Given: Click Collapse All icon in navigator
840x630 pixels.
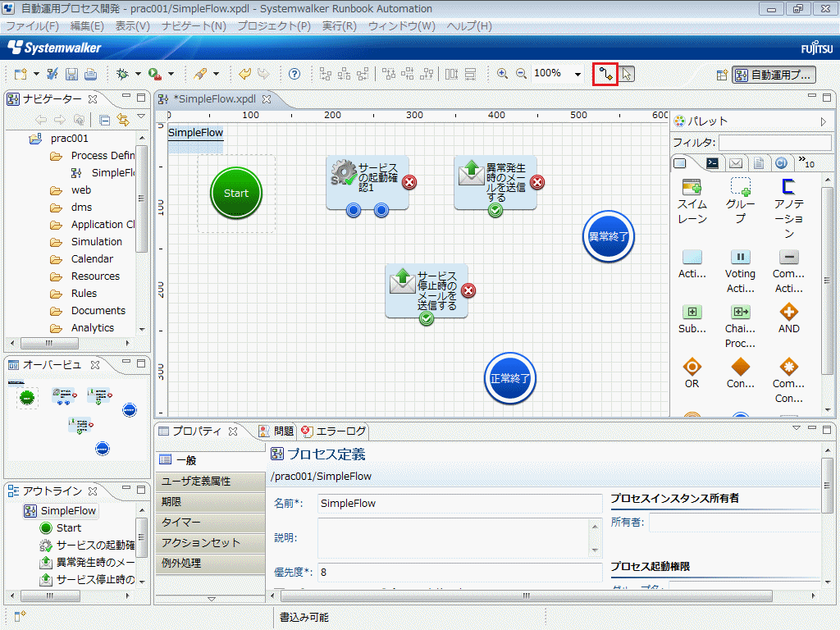Looking at the screenshot, I should pos(105,120).
